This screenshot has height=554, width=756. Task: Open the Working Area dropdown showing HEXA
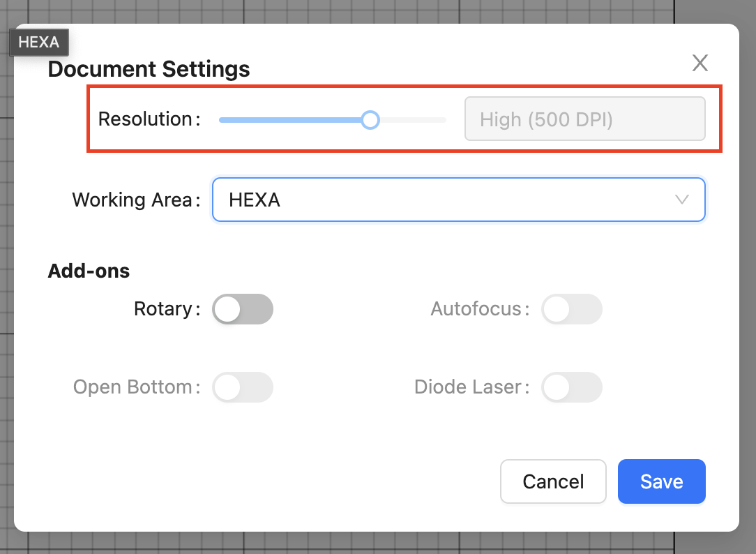coord(446,200)
